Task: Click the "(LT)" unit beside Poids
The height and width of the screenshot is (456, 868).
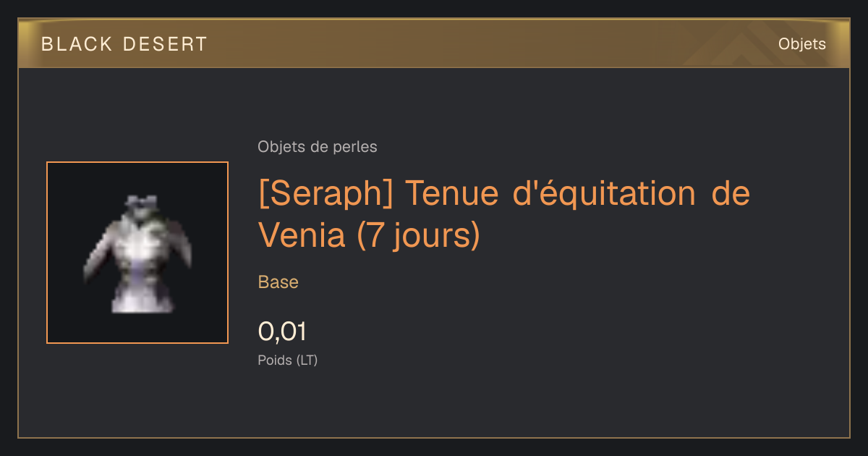Action: [x=307, y=360]
